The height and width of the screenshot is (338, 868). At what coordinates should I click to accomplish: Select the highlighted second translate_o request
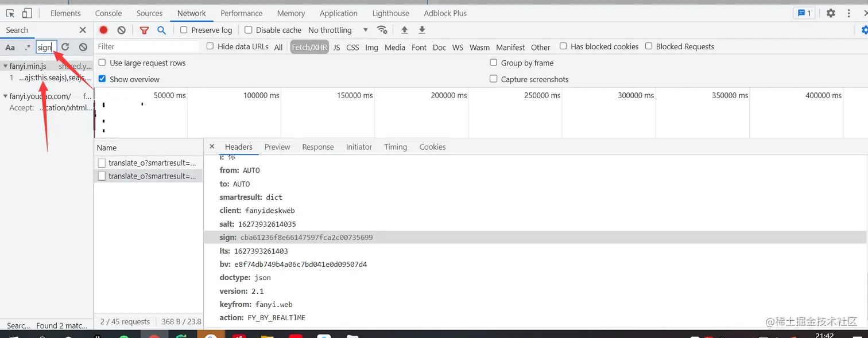pos(148,176)
